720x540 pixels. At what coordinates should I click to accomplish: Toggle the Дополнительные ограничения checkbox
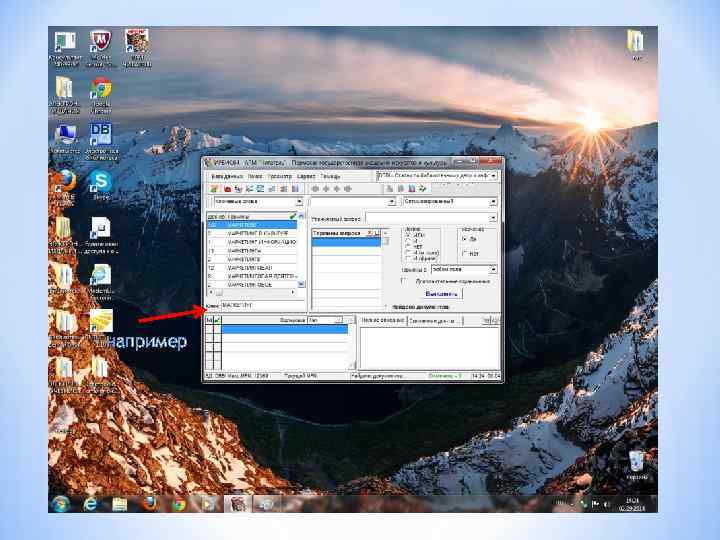[x=404, y=281]
